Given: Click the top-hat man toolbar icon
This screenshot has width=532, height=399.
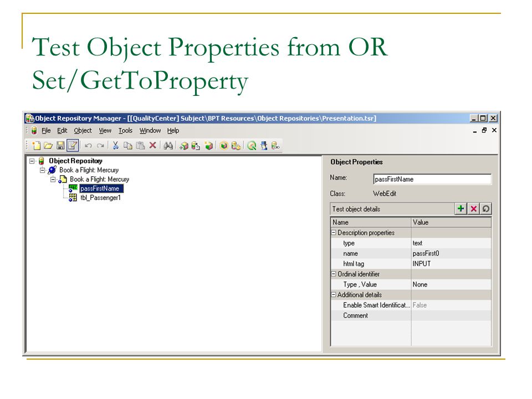Looking at the screenshot, I should coord(264,146).
